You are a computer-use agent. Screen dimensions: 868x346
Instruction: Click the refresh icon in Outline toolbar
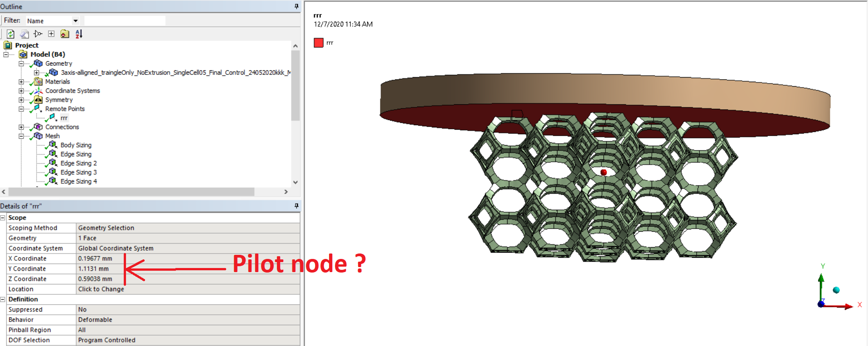[10, 34]
